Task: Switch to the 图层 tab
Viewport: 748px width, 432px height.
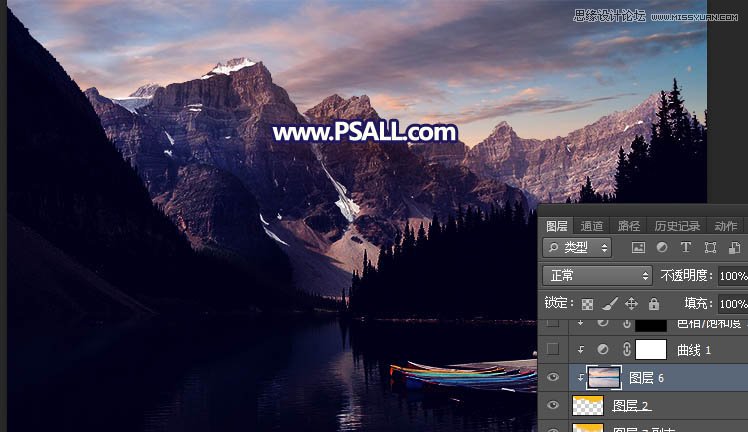Action: coord(556,226)
